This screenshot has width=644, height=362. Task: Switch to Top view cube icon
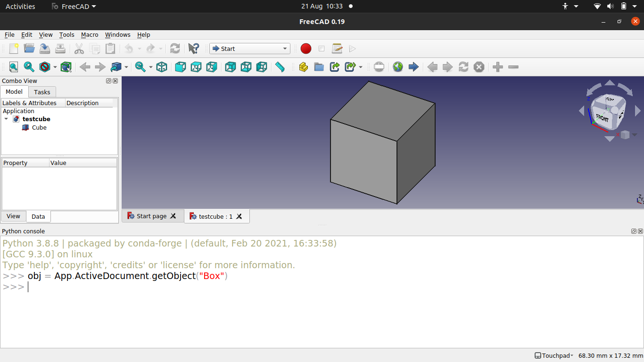(196, 67)
